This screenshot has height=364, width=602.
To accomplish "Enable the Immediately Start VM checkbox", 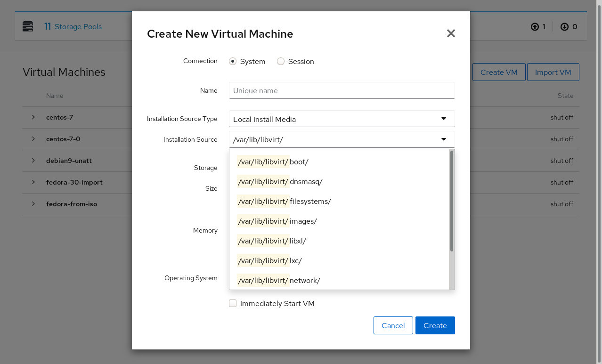I will point(233,304).
